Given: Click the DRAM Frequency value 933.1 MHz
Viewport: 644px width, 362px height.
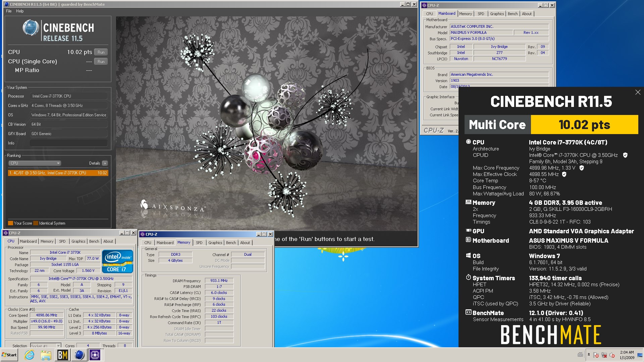Looking at the screenshot, I should point(219,281).
